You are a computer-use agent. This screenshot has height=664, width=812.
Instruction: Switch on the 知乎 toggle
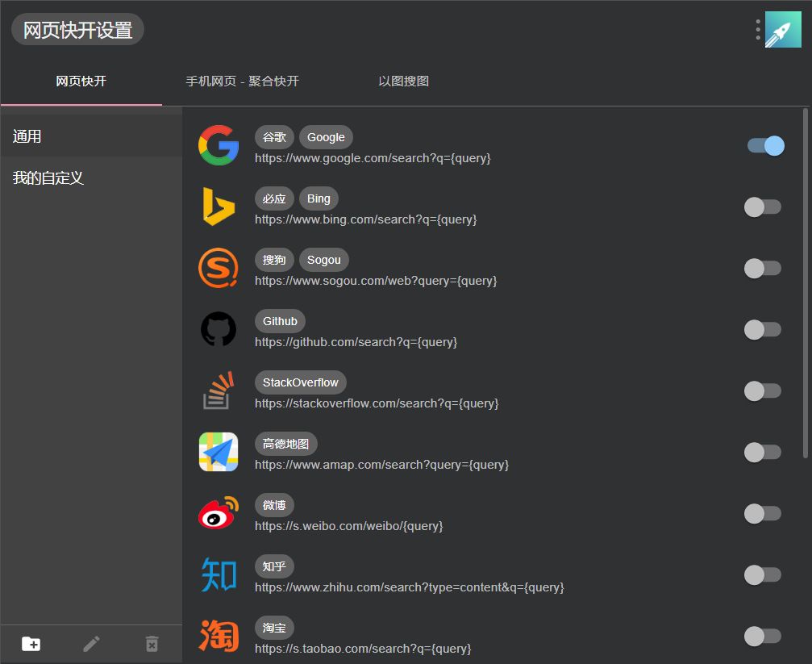tap(763, 574)
